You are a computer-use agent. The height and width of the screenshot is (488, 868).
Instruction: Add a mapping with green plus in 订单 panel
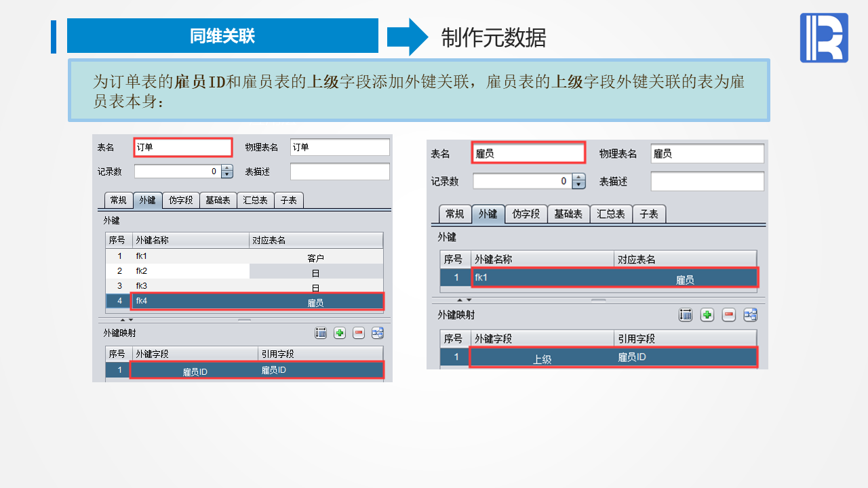[x=340, y=333]
